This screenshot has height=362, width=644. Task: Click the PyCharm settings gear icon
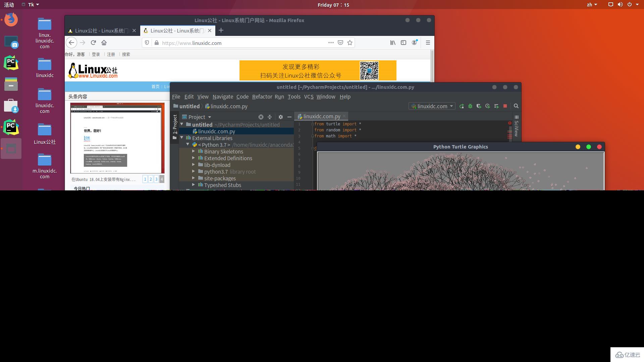280,117
